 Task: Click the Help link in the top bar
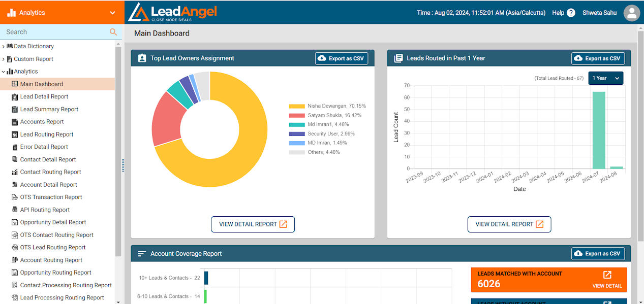(x=558, y=13)
